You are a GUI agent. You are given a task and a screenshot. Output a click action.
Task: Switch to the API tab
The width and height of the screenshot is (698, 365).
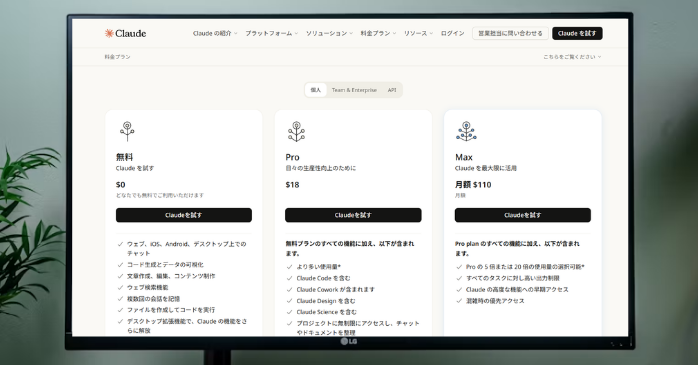coord(392,90)
